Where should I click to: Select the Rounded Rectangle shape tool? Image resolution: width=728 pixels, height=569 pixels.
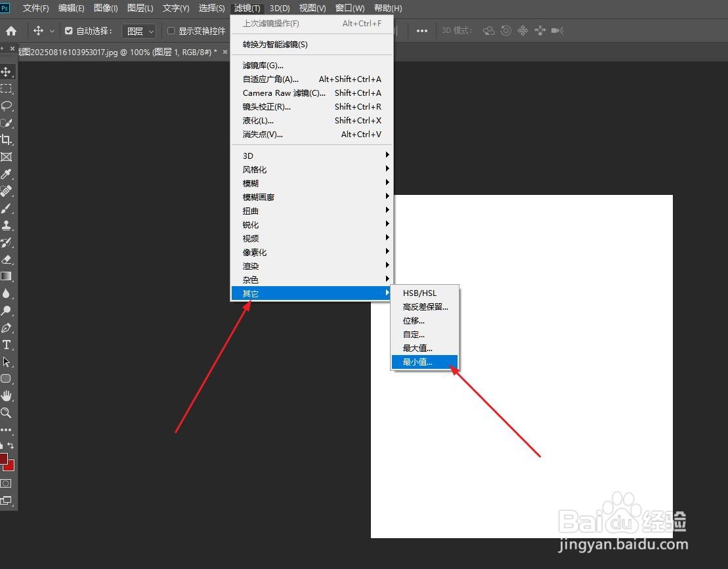tap(7, 379)
